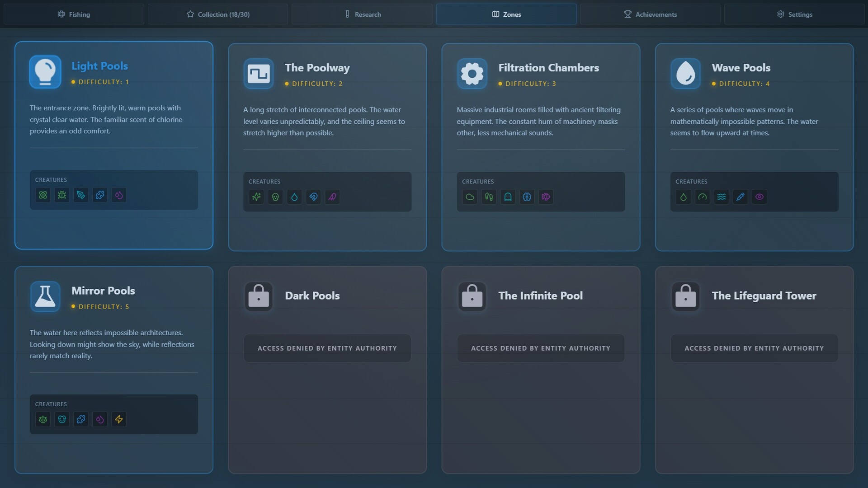The height and width of the screenshot is (488, 868).
Task: Click the purple eye creature in Wave Pools
Action: [759, 197]
